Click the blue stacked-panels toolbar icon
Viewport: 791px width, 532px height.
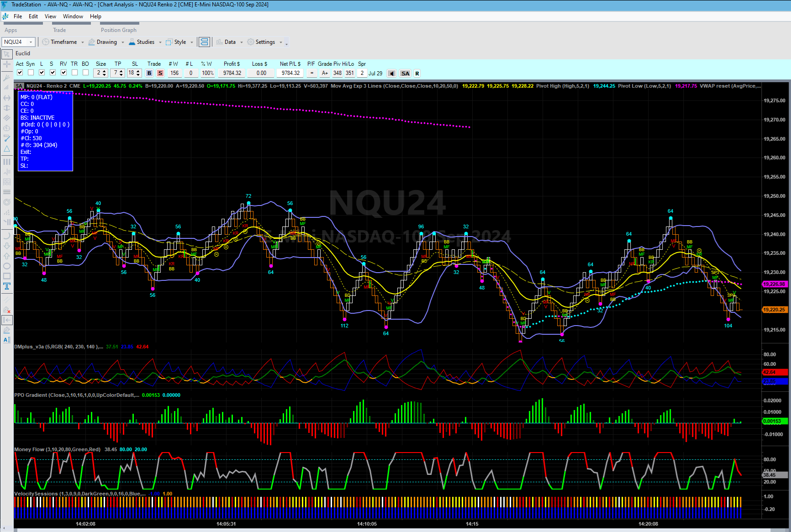(x=204, y=42)
